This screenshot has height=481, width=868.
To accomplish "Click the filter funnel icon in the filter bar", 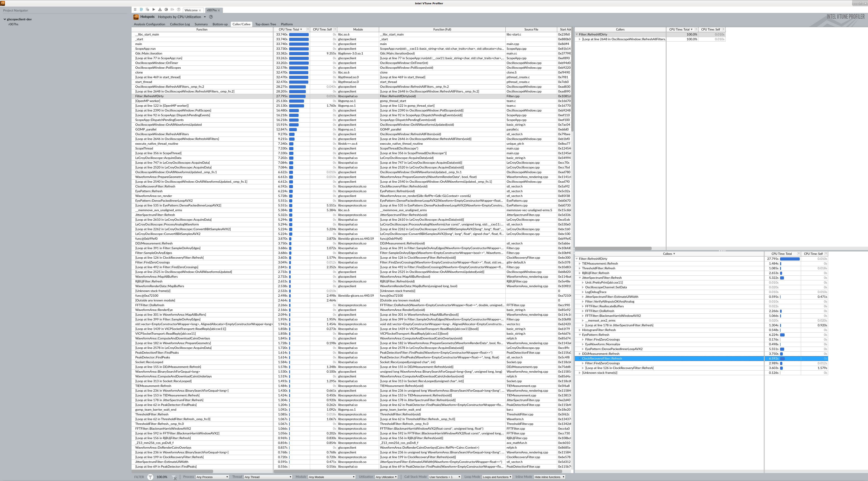I will point(150,477).
